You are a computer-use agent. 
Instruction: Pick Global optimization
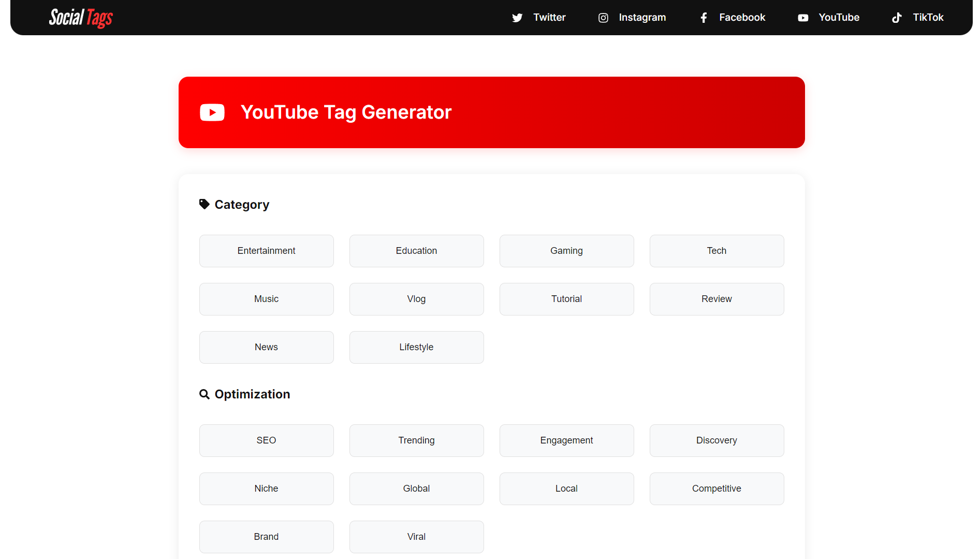coord(417,489)
